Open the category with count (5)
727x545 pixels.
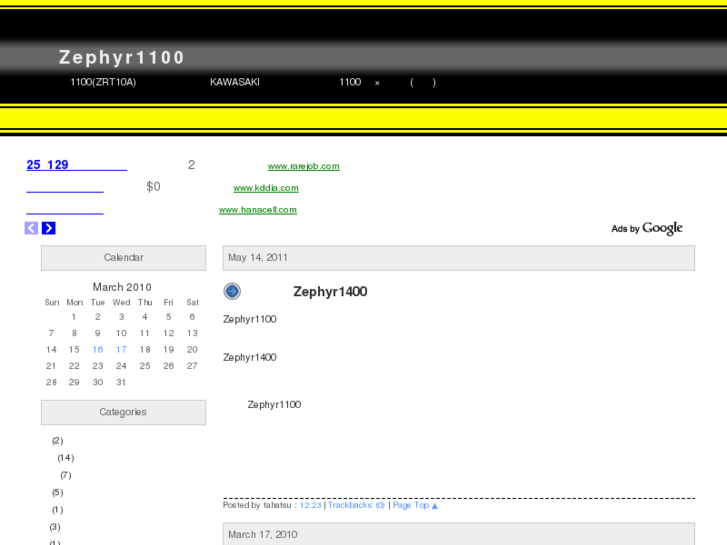point(57,492)
